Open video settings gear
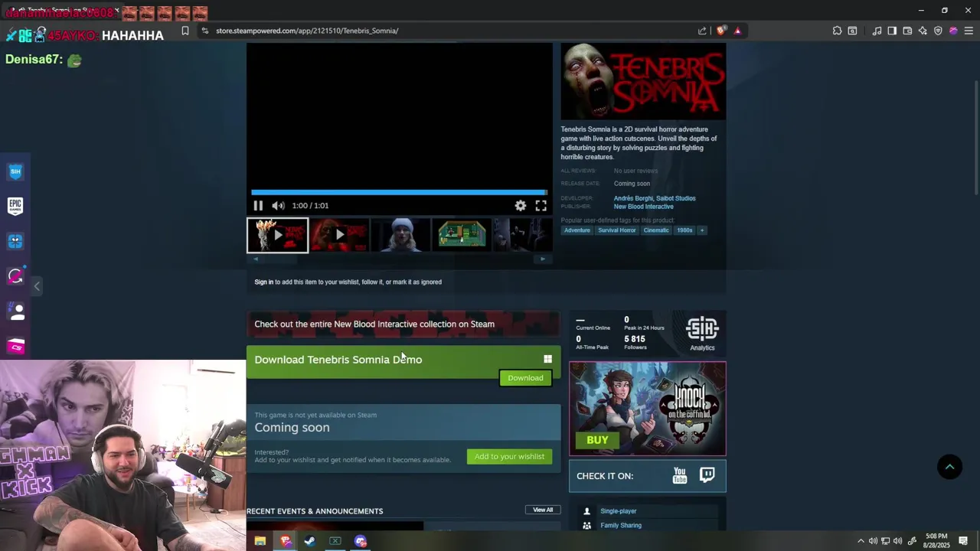Screen dimensions: 980x551 click(x=521, y=206)
